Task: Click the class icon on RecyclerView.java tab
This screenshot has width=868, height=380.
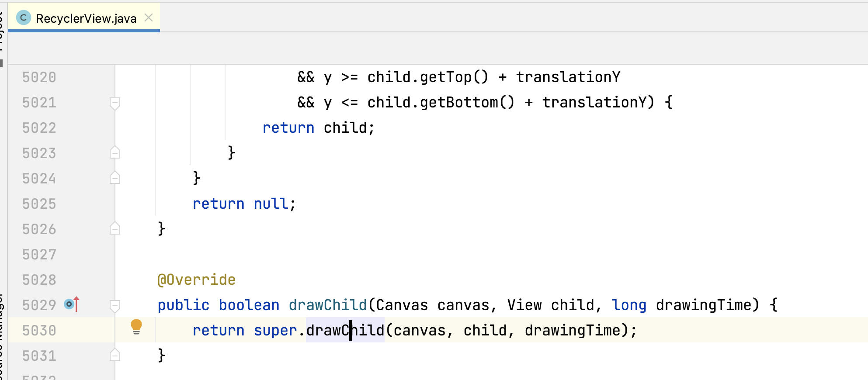Action: pos(24,18)
